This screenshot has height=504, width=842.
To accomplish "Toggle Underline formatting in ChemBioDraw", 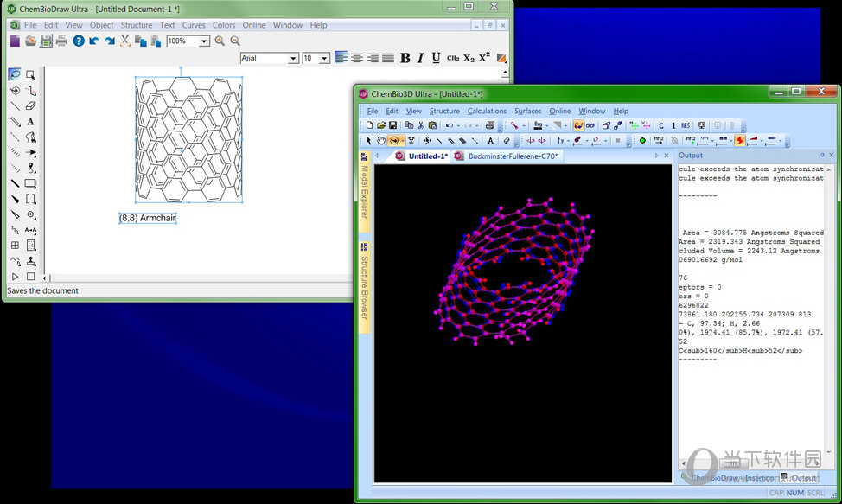I will point(436,58).
